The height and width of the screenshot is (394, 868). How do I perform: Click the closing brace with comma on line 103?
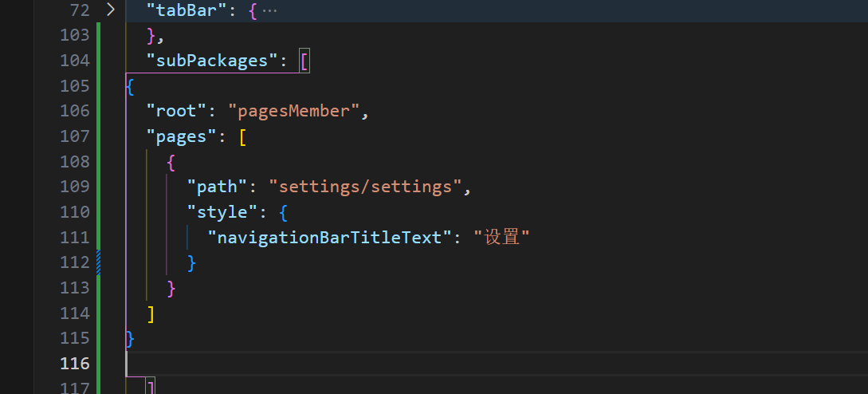click(x=155, y=36)
